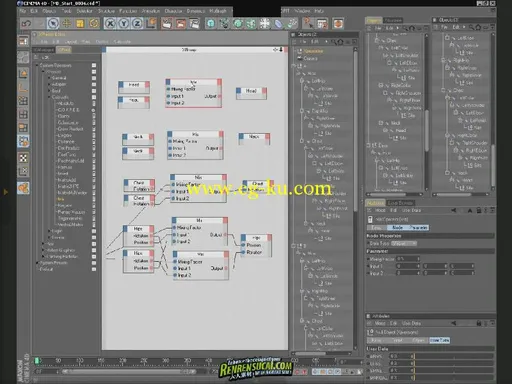Select the Rotate tool icon
The width and height of the screenshot is (512, 384).
pyautogui.click(x=94, y=23)
